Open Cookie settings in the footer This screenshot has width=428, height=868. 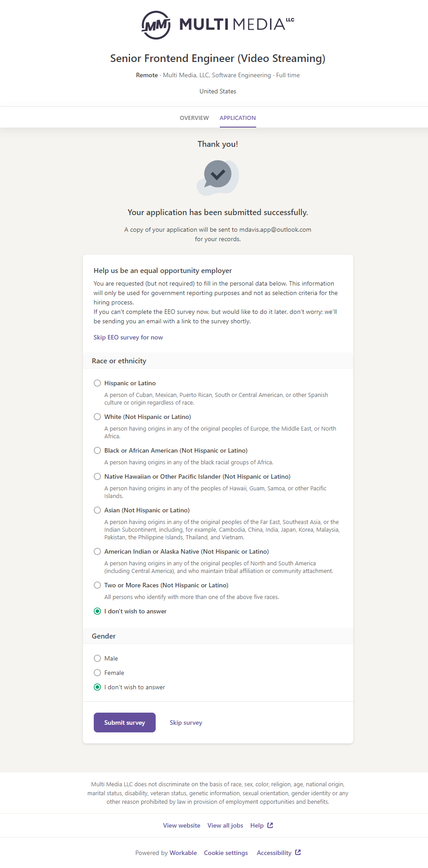click(226, 853)
